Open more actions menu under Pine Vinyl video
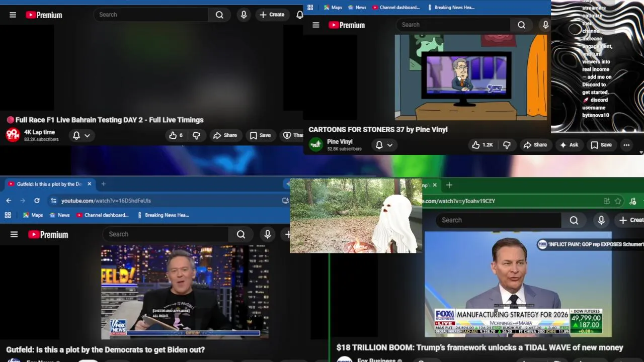 click(x=626, y=145)
